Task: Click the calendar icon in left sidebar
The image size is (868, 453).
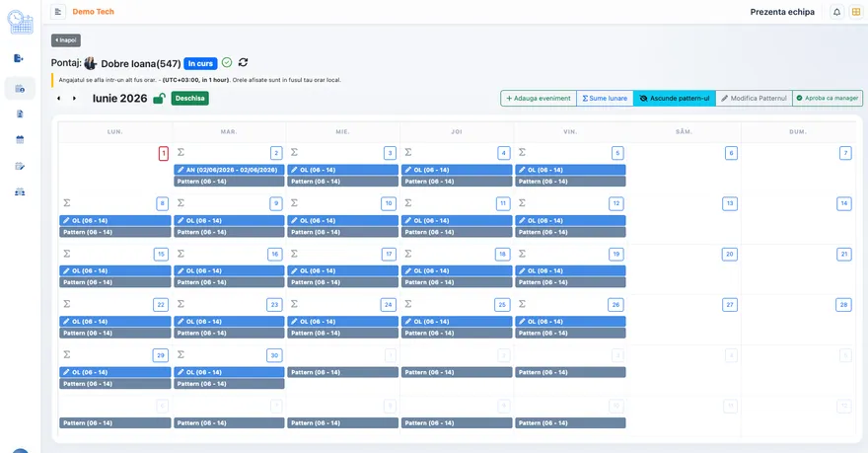Action: tap(20, 139)
